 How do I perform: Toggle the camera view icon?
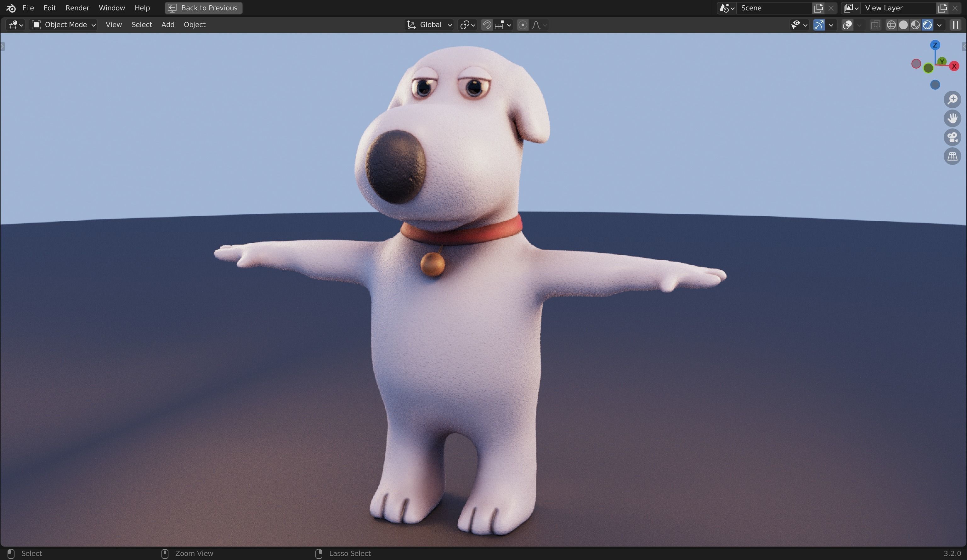[x=953, y=138]
